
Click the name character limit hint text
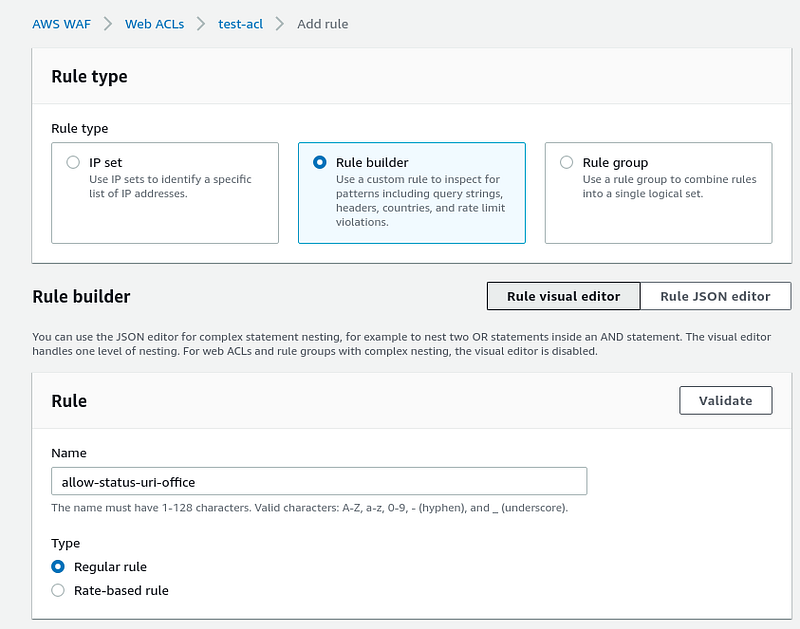tap(310, 508)
